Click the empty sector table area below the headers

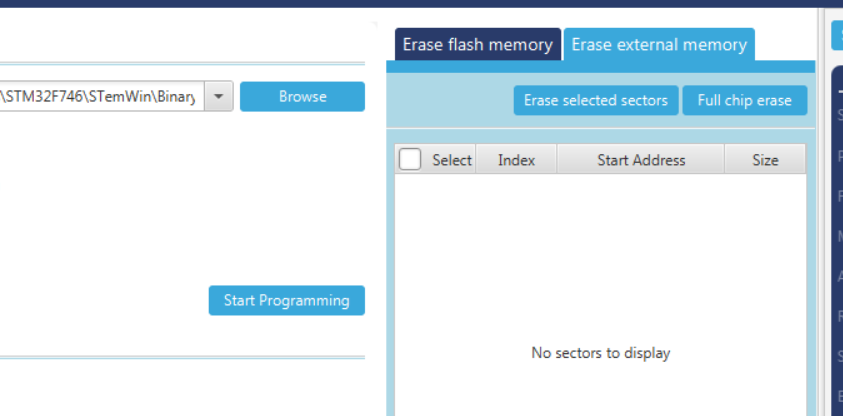click(600, 250)
